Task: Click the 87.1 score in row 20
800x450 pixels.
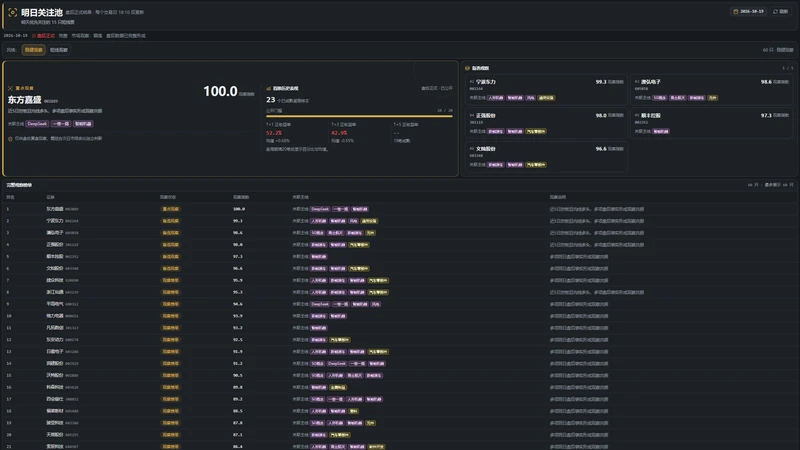Action: [x=238, y=435]
